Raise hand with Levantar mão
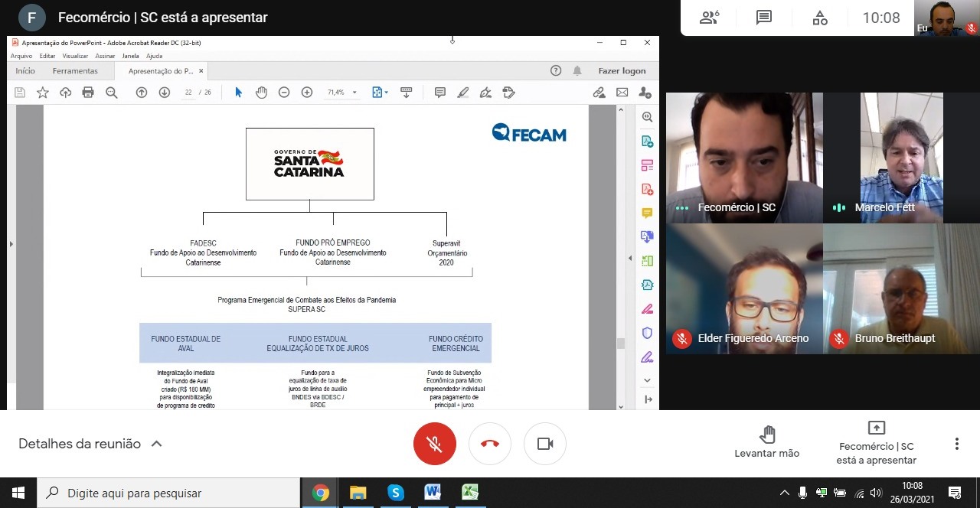Image resolution: width=980 pixels, height=508 pixels. (766, 442)
